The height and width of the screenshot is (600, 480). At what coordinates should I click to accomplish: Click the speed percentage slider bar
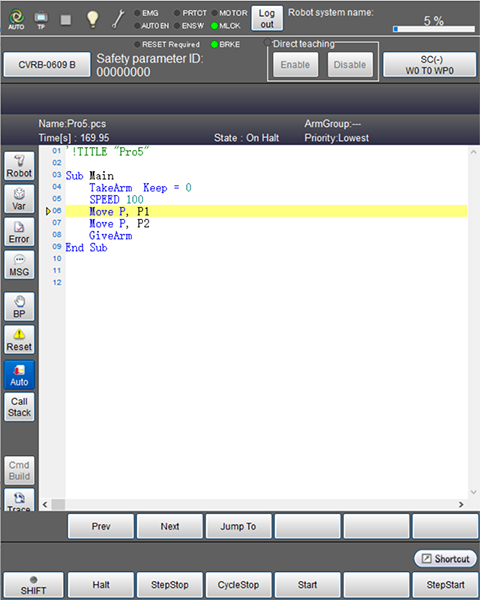pos(434,29)
